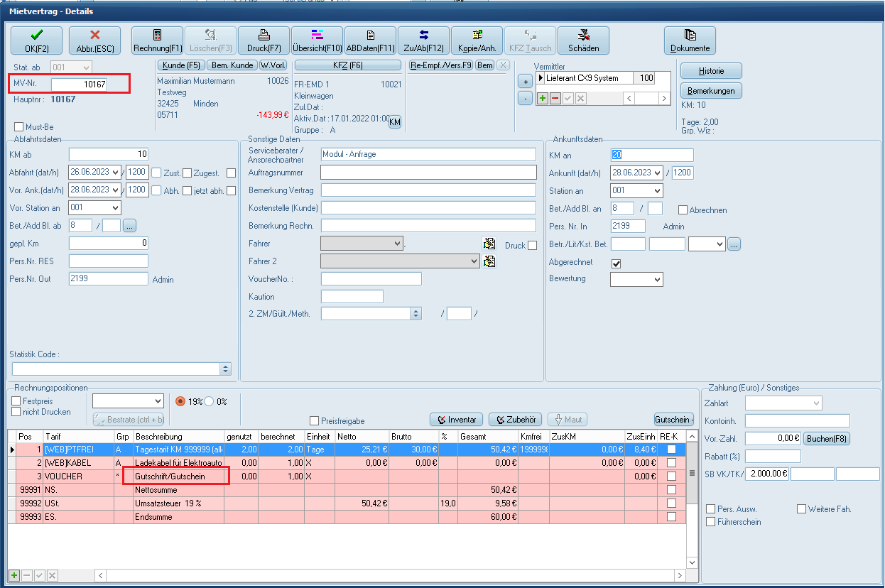The width and height of the screenshot is (885, 588).
Task: Click the Zu/Ab(F12) arrows button
Action: (x=423, y=40)
